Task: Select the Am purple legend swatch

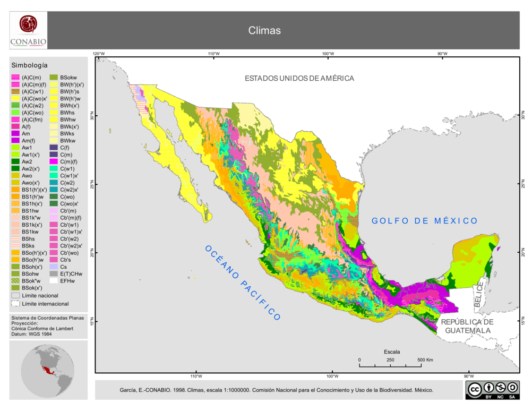Action: [x=15, y=134]
